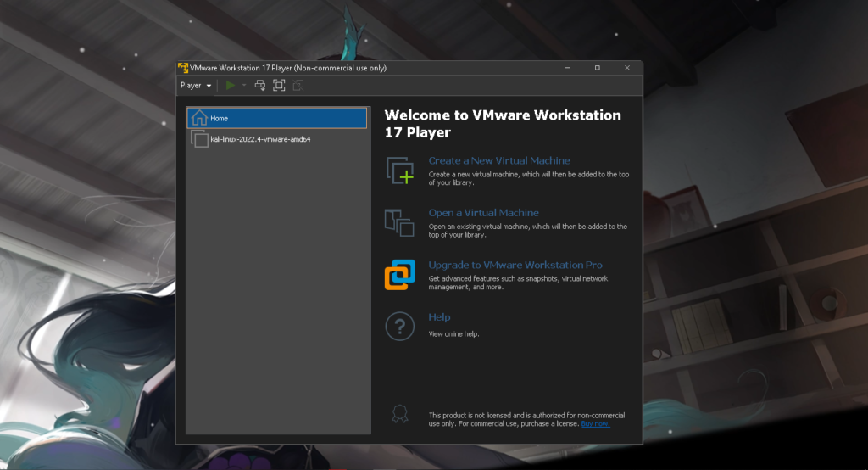Viewport: 868px width, 470px height.
Task: Click Send Ctrl+Alt+Del toolbar icon
Action: (x=260, y=86)
